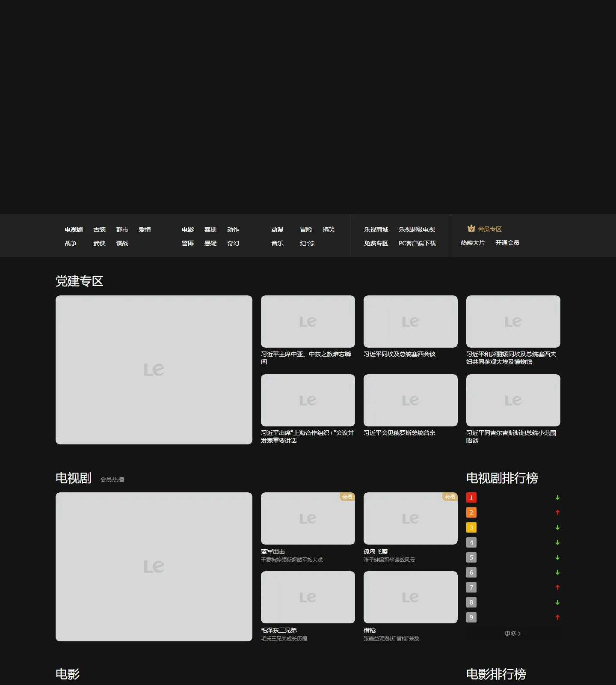
Task: Click the green down arrow on rank 4 row
Action: click(557, 542)
